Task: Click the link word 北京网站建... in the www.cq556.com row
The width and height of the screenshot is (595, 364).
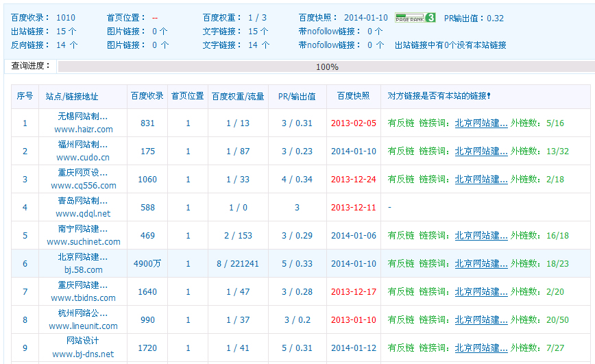Action: coord(481,179)
